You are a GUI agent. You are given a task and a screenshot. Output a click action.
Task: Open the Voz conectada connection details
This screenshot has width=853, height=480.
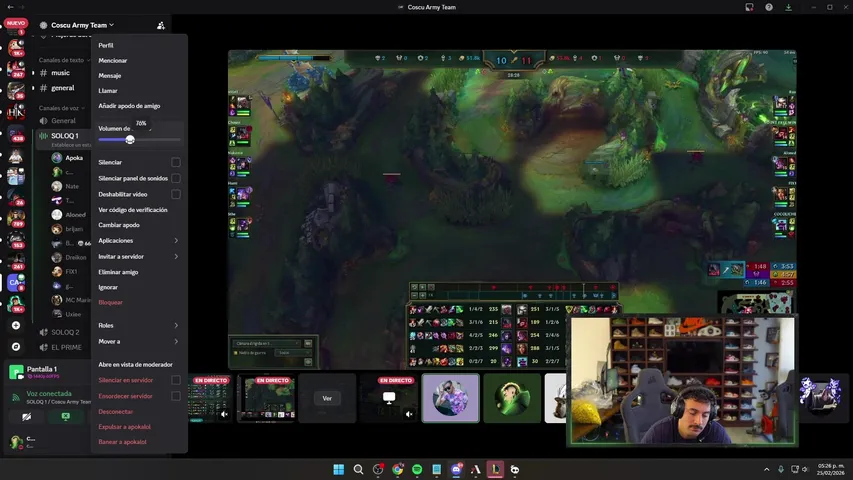point(49,393)
